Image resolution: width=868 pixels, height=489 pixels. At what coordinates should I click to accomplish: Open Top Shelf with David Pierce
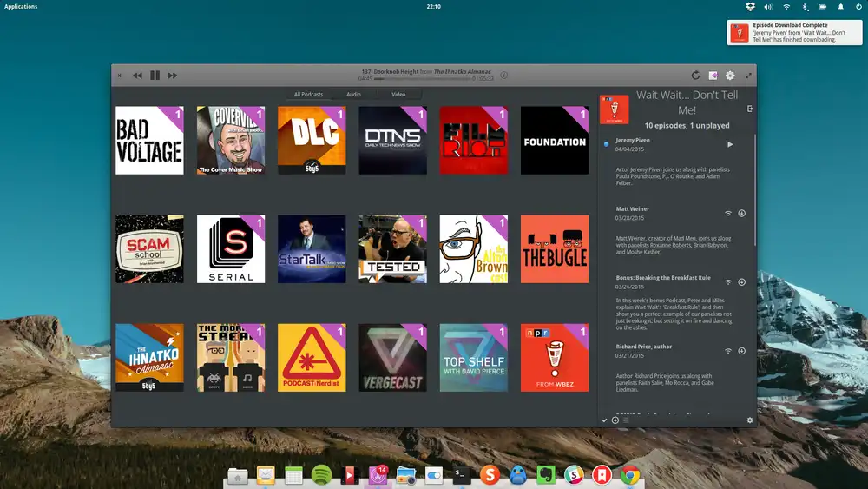tap(474, 358)
